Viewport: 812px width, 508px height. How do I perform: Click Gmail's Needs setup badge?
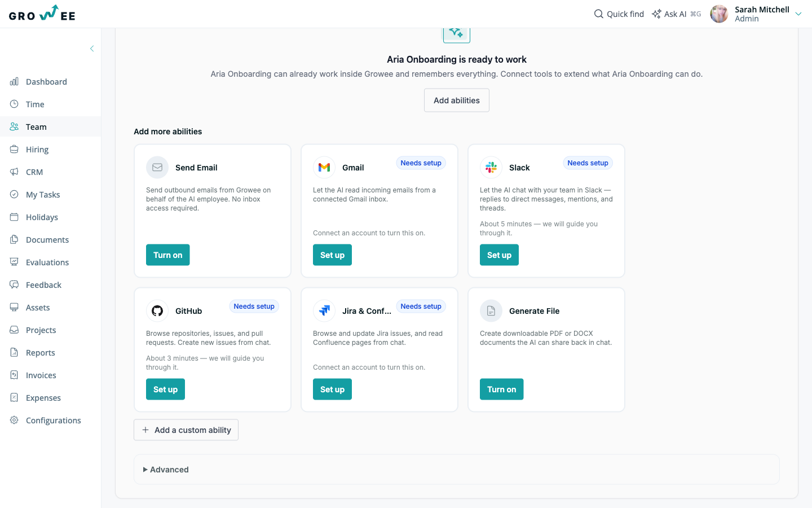(421, 163)
